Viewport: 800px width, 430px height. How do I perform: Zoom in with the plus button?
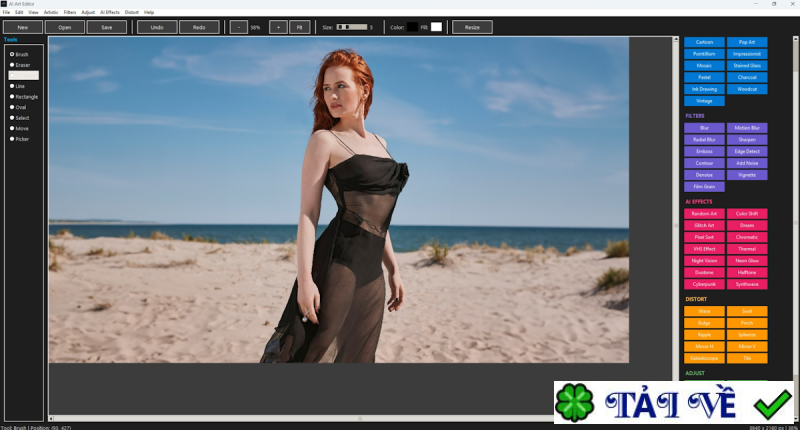click(x=278, y=27)
